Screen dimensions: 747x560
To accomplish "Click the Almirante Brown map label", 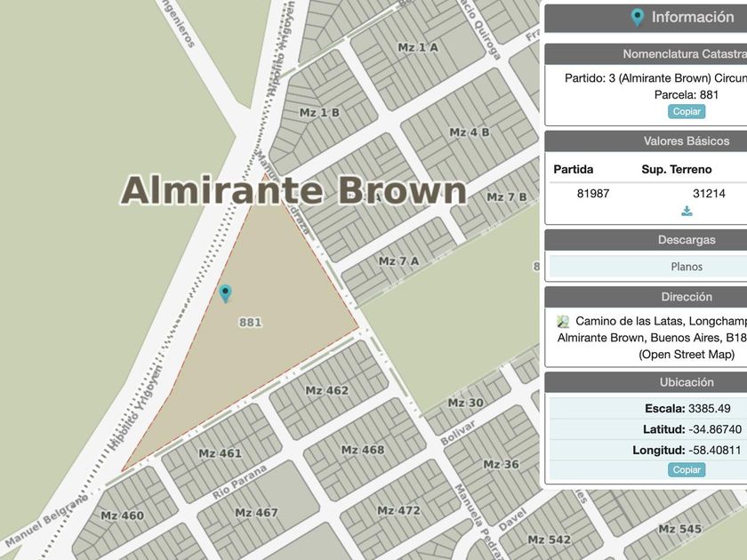I will click(293, 190).
